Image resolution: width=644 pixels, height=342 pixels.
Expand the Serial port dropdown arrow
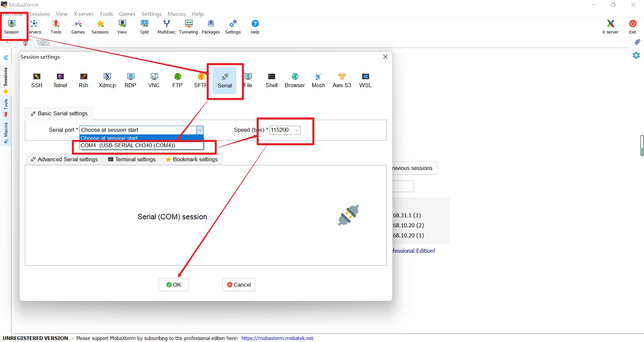click(x=200, y=130)
